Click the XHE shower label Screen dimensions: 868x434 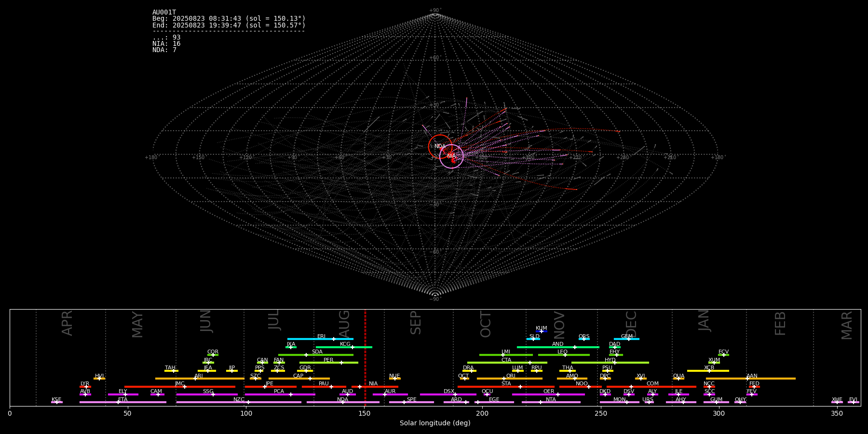[x=837, y=400]
